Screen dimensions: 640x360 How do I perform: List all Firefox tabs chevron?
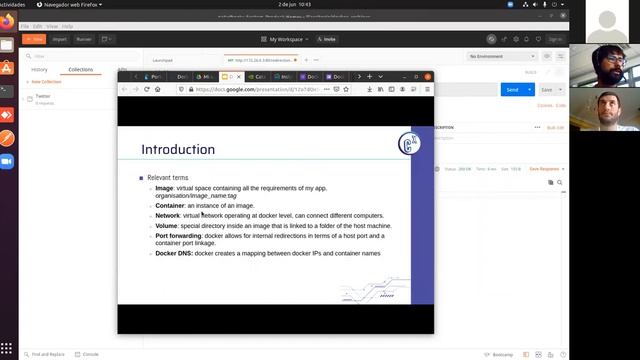click(380, 76)
